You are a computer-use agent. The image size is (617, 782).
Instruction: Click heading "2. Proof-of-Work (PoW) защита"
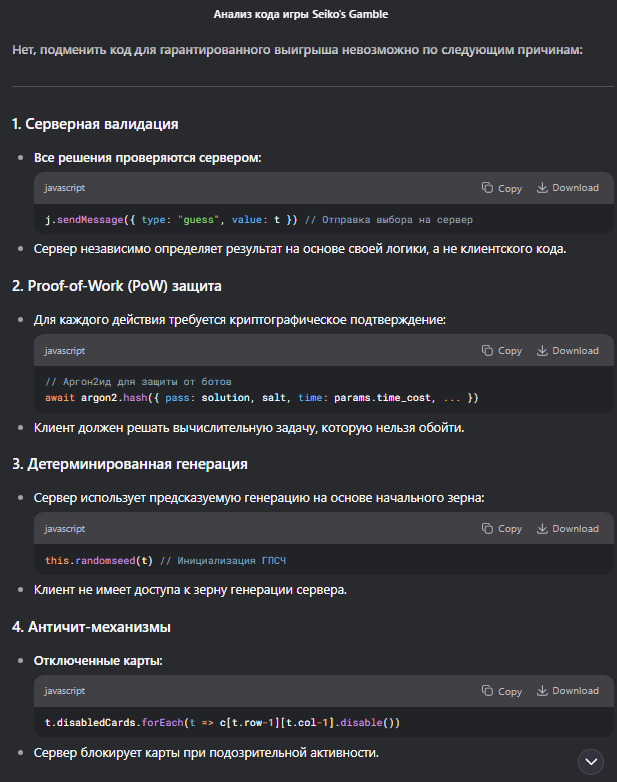point(117,287)
